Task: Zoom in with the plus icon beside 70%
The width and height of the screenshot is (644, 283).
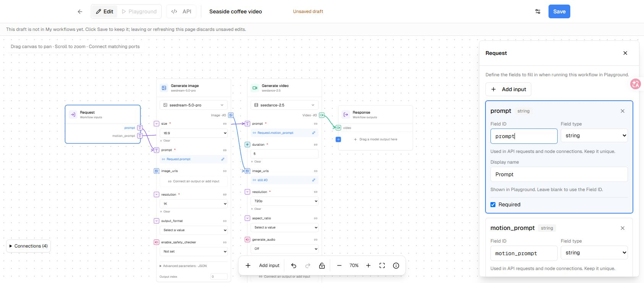Action: pyautogui.click(x=368, y=265)
